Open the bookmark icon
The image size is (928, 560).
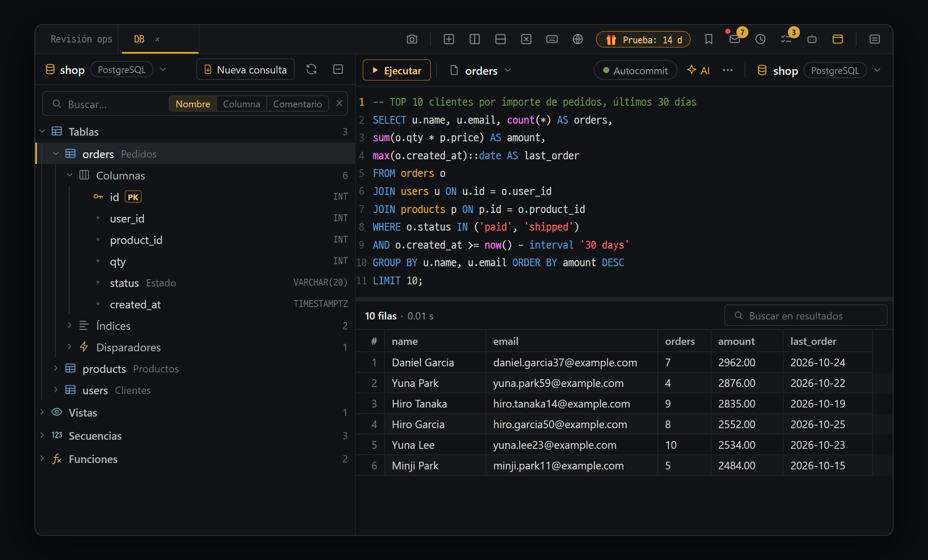708,40
